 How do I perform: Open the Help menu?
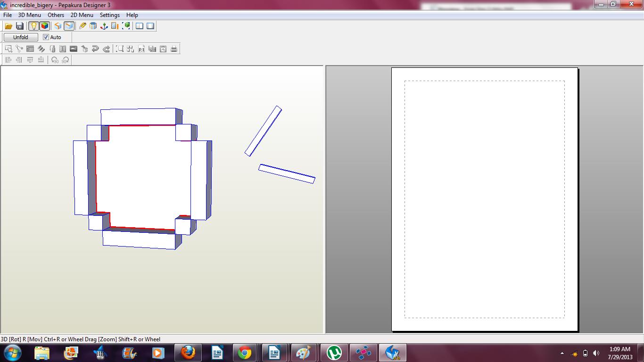tap(132, 15)
